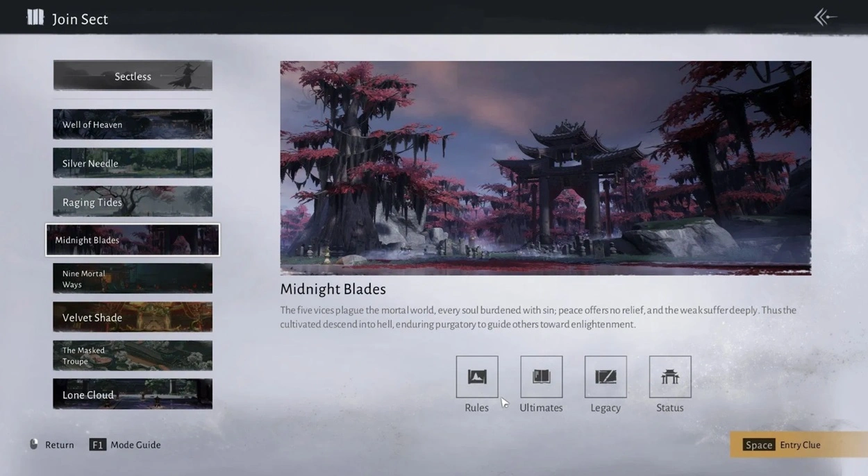Viewport: 868px width, 476px height.
Task: Choose the Nine Mortal Ways sect
Action: (x=133, y=278)
